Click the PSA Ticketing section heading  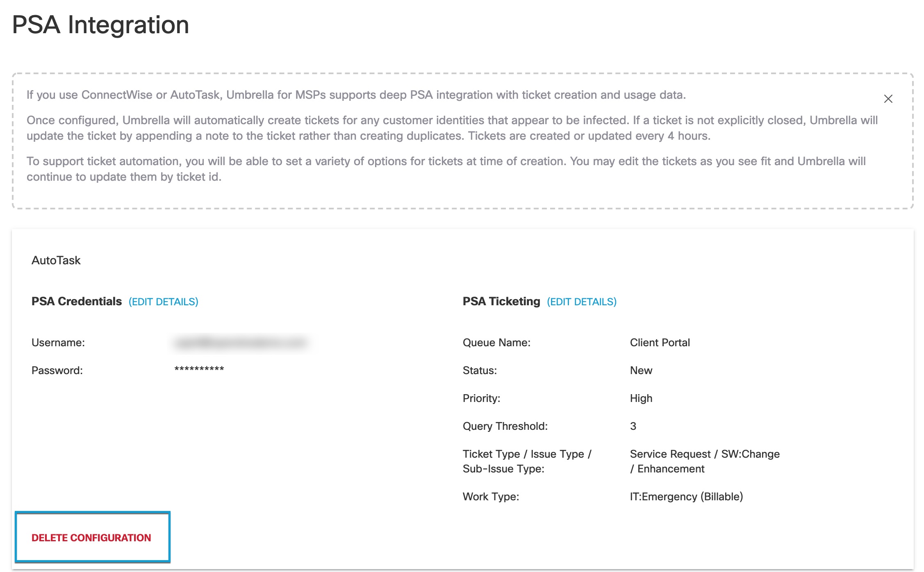pyautogui.click(x=501, y=302)
